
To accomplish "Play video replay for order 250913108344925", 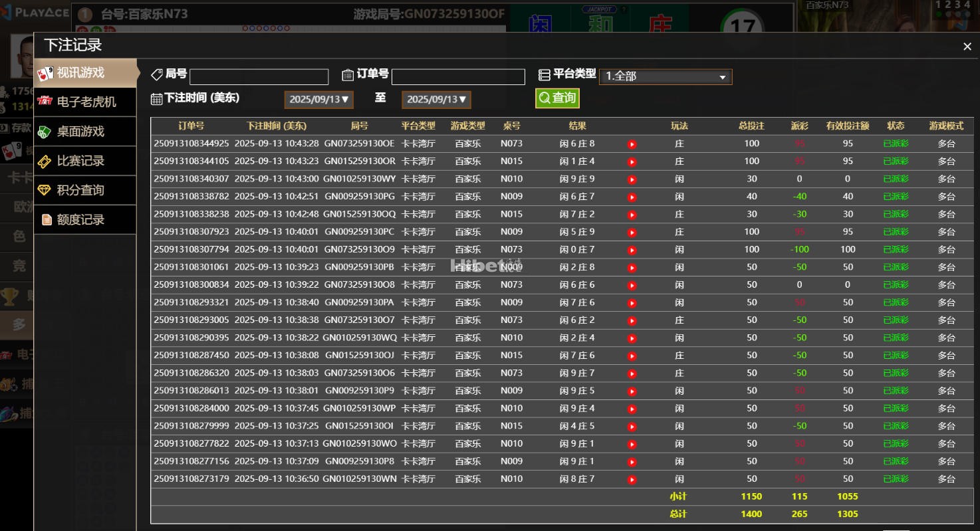I will (x=632, y=144).
